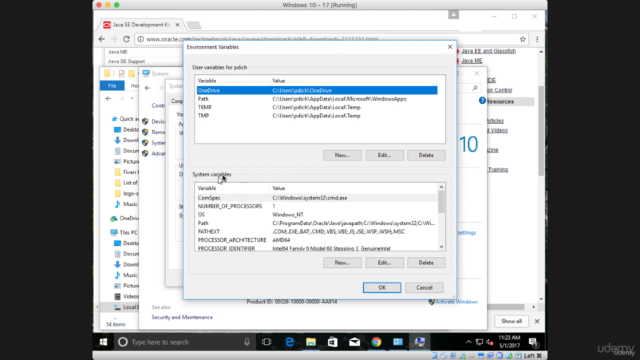Select the PATHEXT system variable
Viewport: 640px width, 360px height.
click(317, 231)
